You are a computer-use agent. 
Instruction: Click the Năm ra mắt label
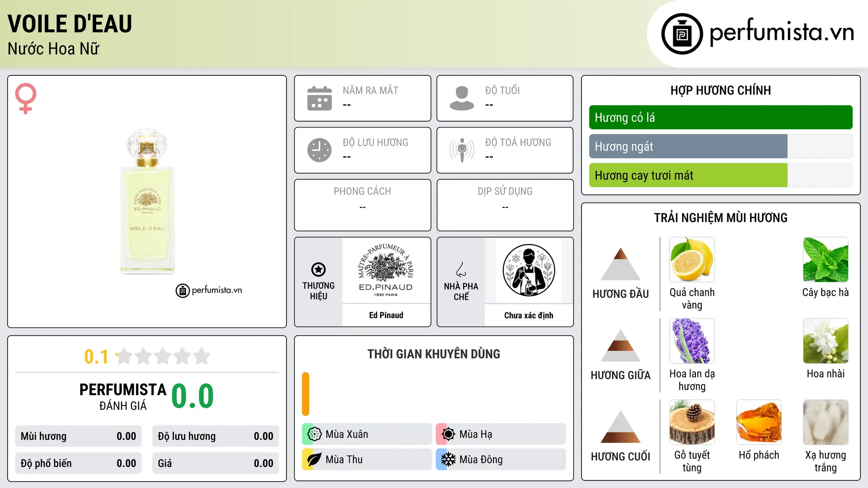370,90
